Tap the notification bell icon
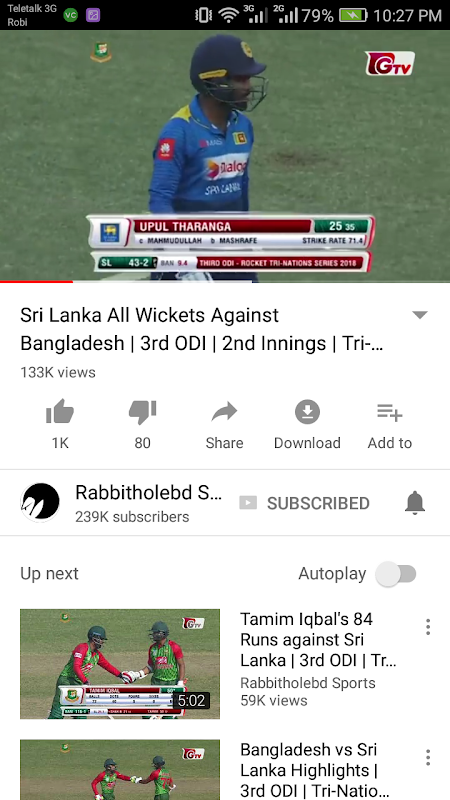Viewport: 450px width, 800px height. (415, 503)
